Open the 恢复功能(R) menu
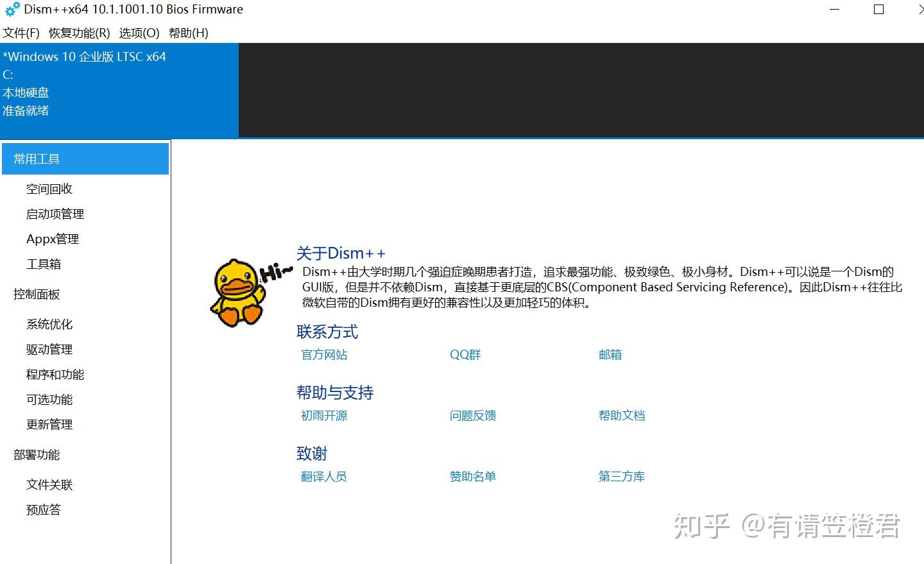This screenshot has height=564, width=924. (80, 33)
